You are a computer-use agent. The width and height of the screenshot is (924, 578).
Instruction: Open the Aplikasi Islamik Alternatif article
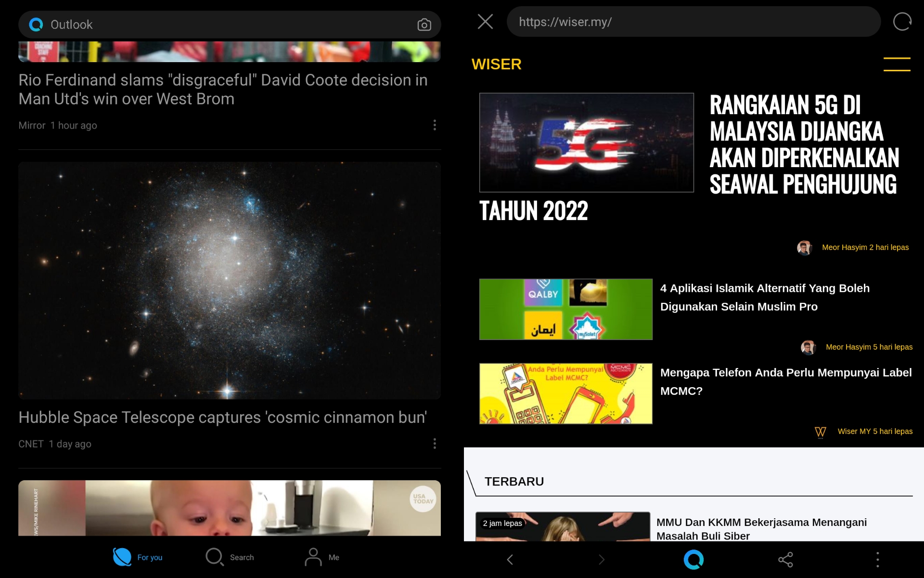(764, 297)
